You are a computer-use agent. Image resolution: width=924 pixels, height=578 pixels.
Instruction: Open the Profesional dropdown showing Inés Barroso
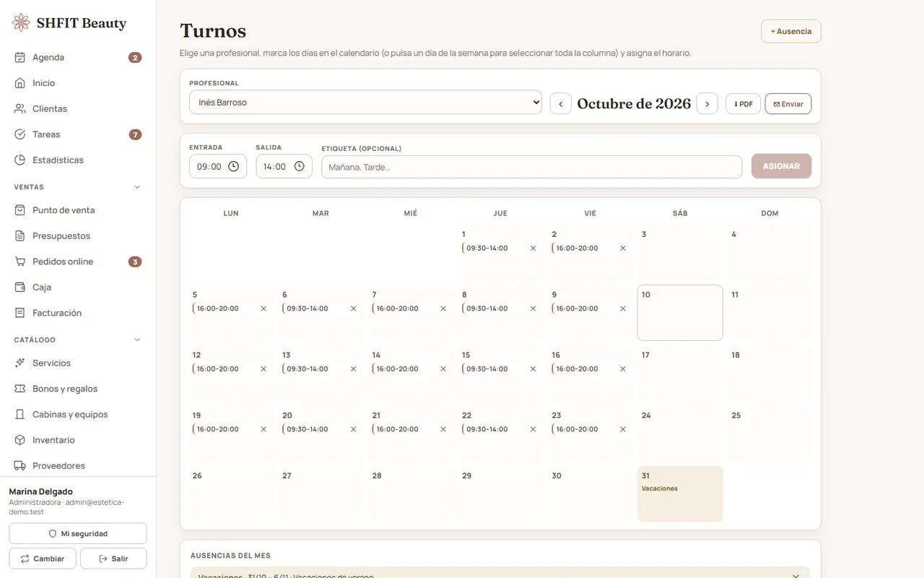click(365, 103)
